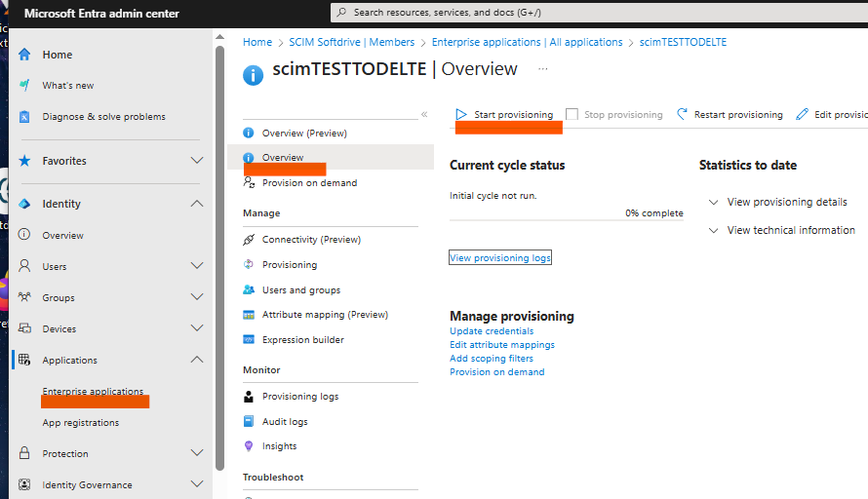Click the Identity Governance icon
The height and width of the screenshot is (499, 868).
(24, 484)
